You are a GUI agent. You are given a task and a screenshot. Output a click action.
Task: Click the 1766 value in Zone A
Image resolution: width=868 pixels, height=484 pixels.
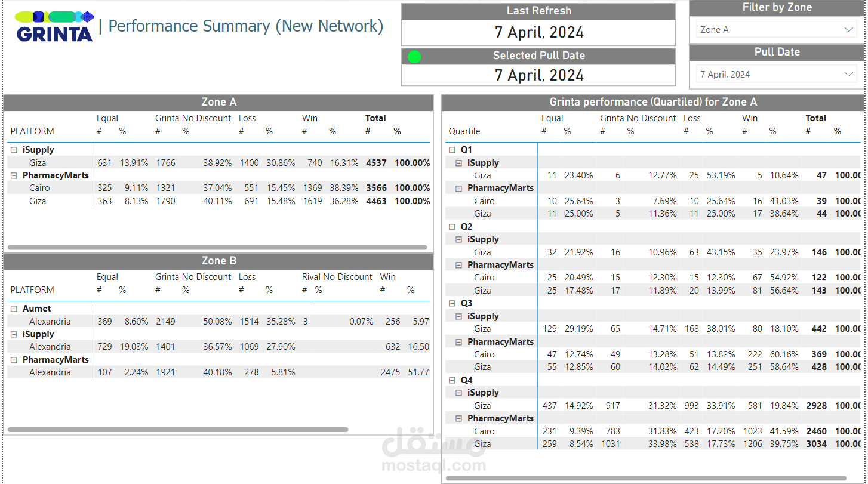tap(165, 163)
